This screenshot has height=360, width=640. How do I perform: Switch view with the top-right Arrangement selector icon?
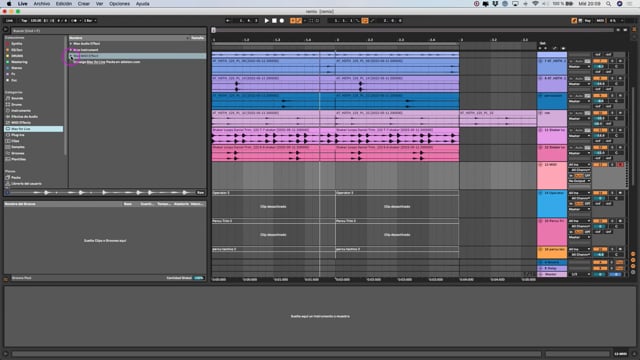pos(634,29)
